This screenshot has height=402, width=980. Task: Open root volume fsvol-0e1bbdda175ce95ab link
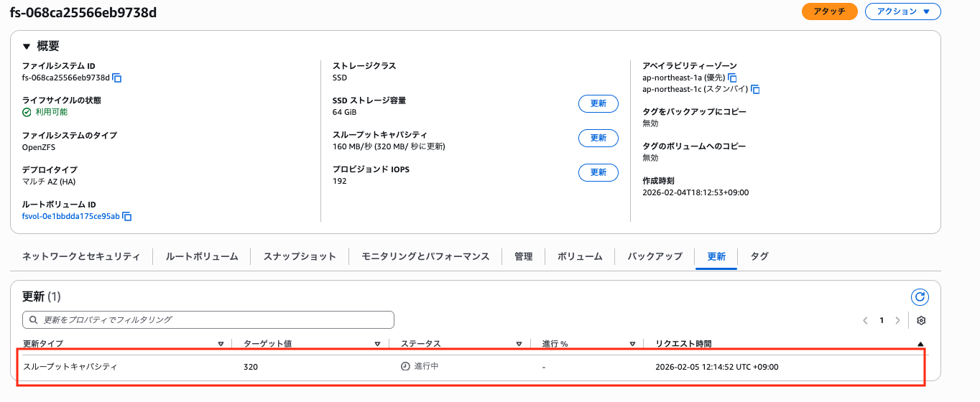tap(70, 216)
